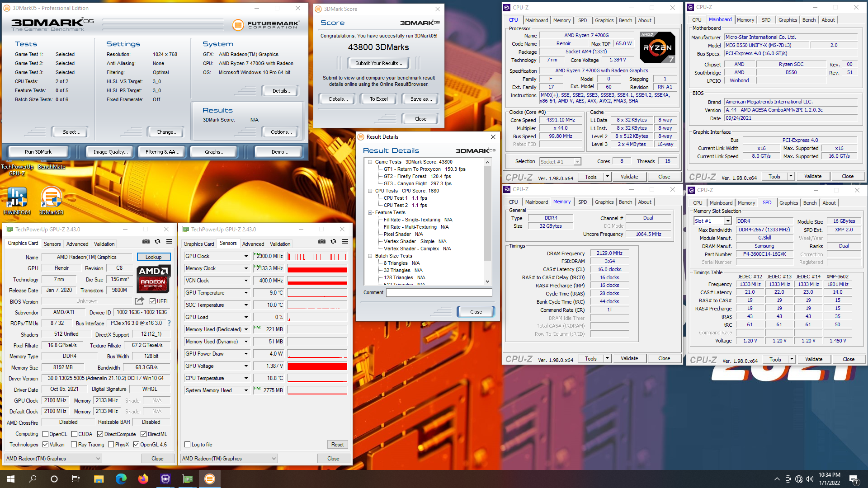Open About tab in CPU-Z Mainboard window

(x=828, y=20)
